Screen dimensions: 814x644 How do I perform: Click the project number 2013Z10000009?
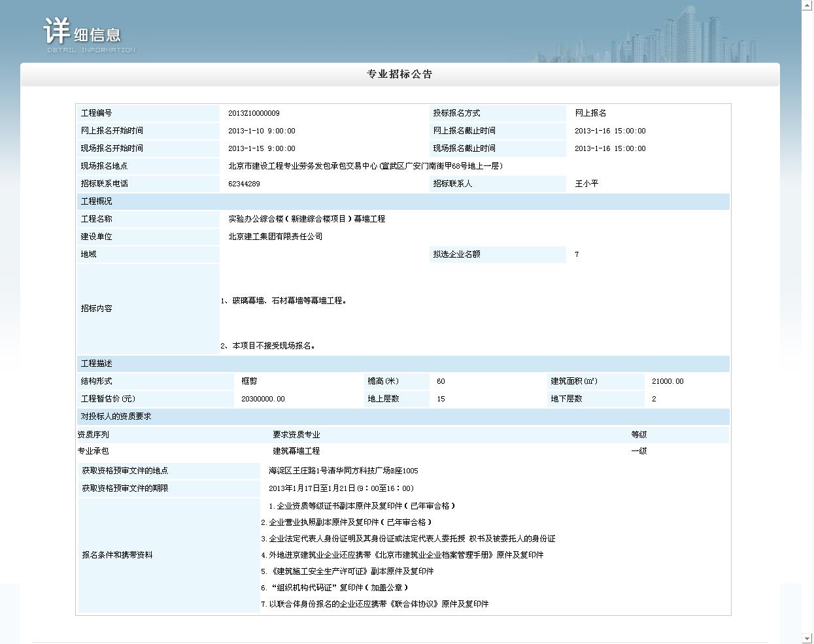[254, 114]
